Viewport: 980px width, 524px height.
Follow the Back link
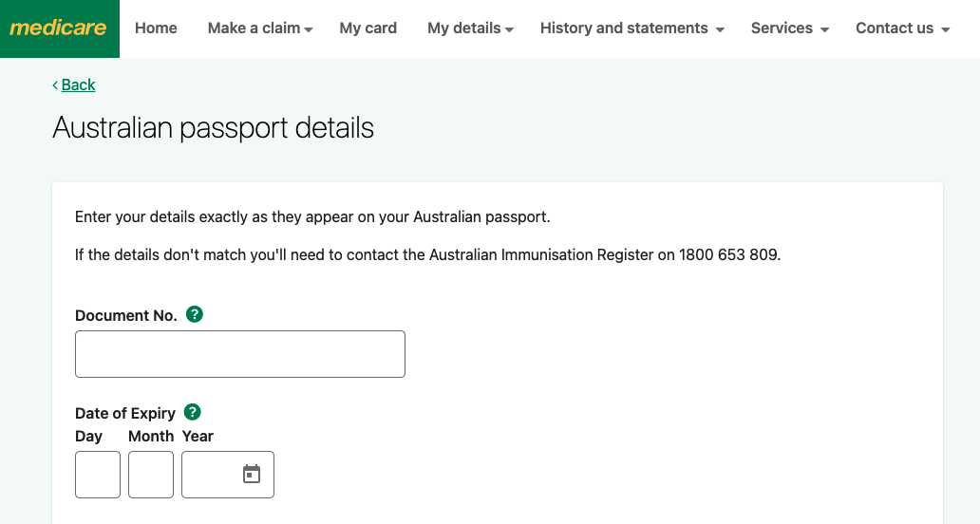point(78,84)
